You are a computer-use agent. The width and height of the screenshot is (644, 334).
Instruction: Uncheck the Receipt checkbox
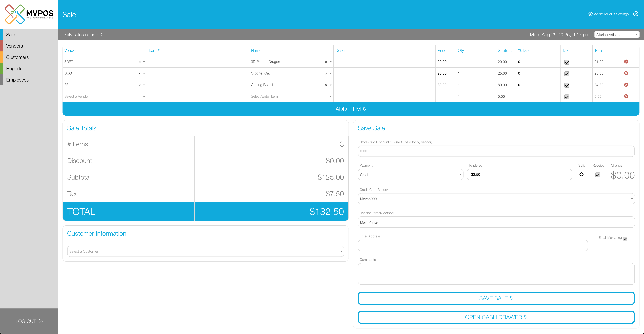(x=597, y=175)
